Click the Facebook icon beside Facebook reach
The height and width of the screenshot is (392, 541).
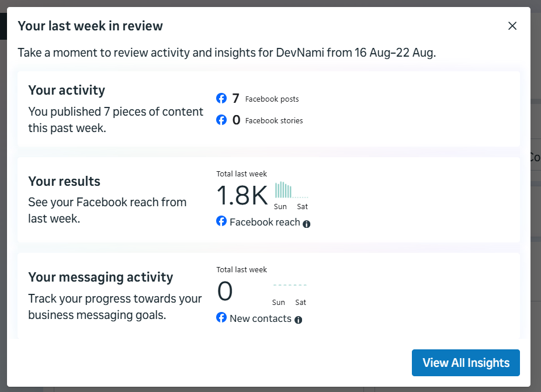pos(221,221)
